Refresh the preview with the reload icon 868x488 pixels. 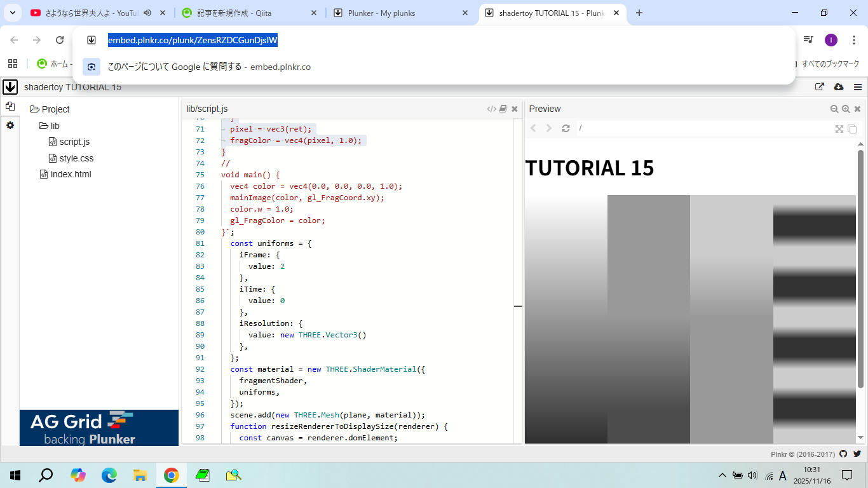coord(566,128)
